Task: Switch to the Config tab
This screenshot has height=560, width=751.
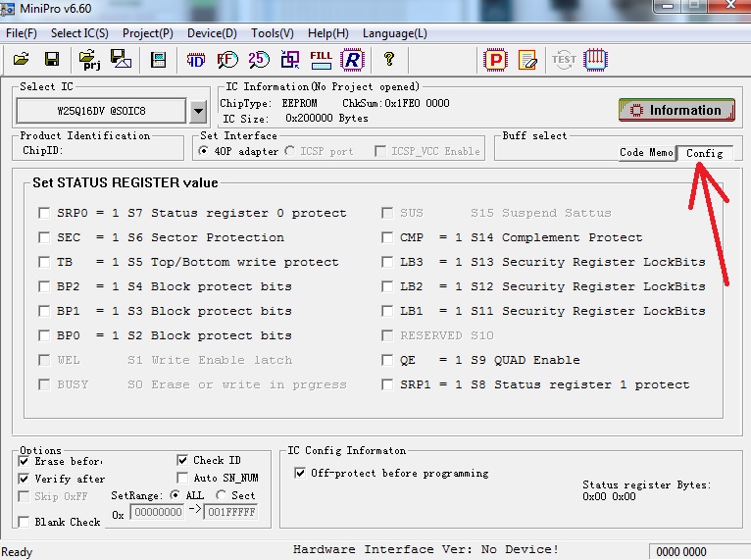Action: (x=704, y=153)
